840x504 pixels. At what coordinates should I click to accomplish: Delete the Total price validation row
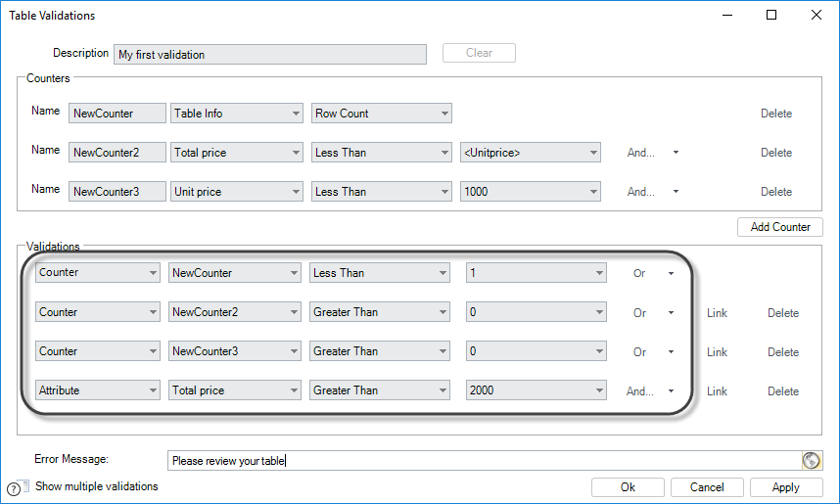pos(783,391)
